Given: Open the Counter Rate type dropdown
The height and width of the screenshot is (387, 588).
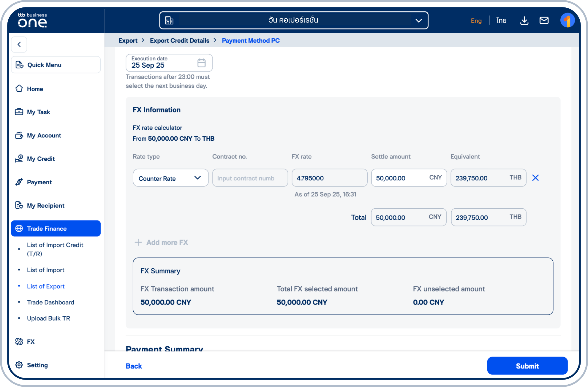Looking at the screenshot, I should (170, 178).
